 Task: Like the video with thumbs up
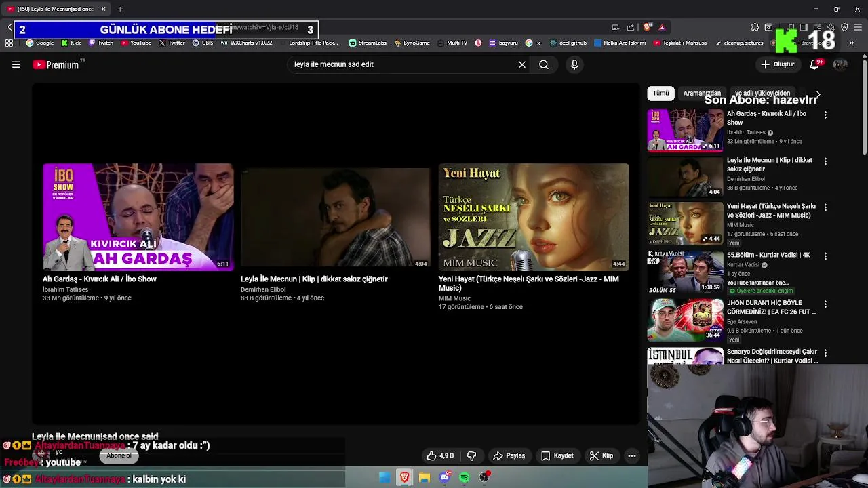(440, 455)
